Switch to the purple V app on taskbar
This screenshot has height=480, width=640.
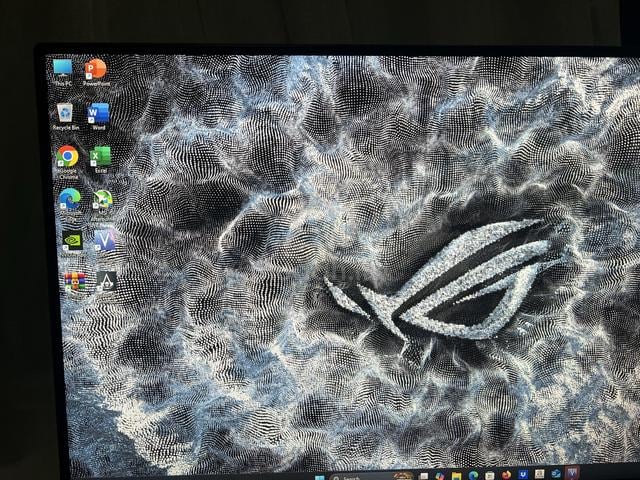click(572, 473)
